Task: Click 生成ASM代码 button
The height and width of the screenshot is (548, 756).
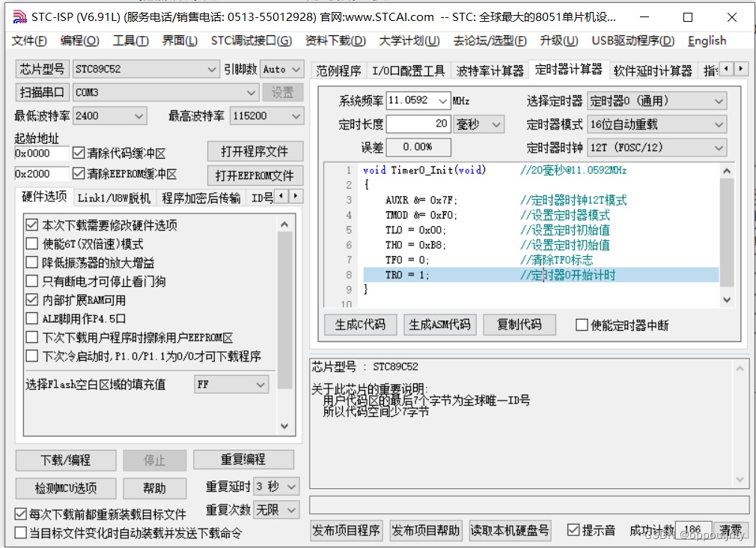Action: click(439, 325)
